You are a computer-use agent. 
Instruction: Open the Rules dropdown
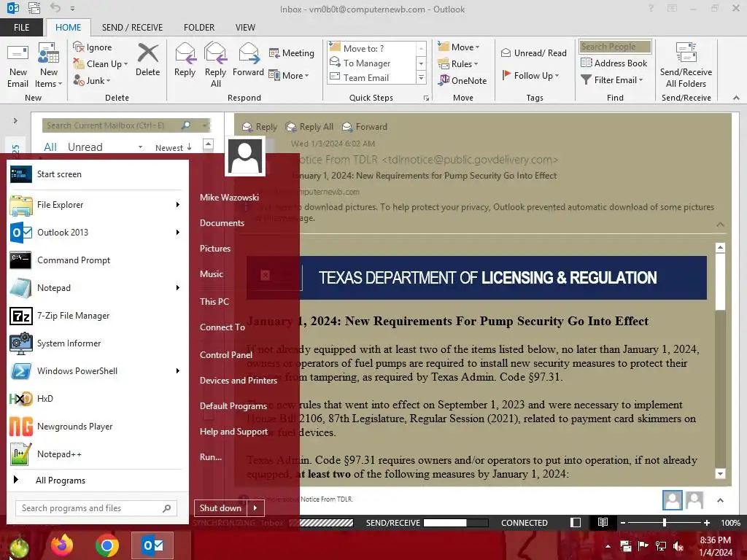[458, 64]
